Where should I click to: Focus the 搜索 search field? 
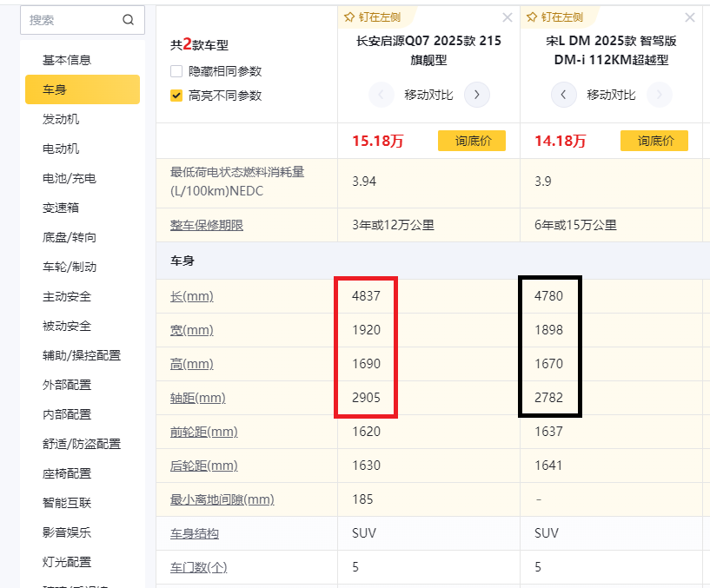click(x=83, y=20)
